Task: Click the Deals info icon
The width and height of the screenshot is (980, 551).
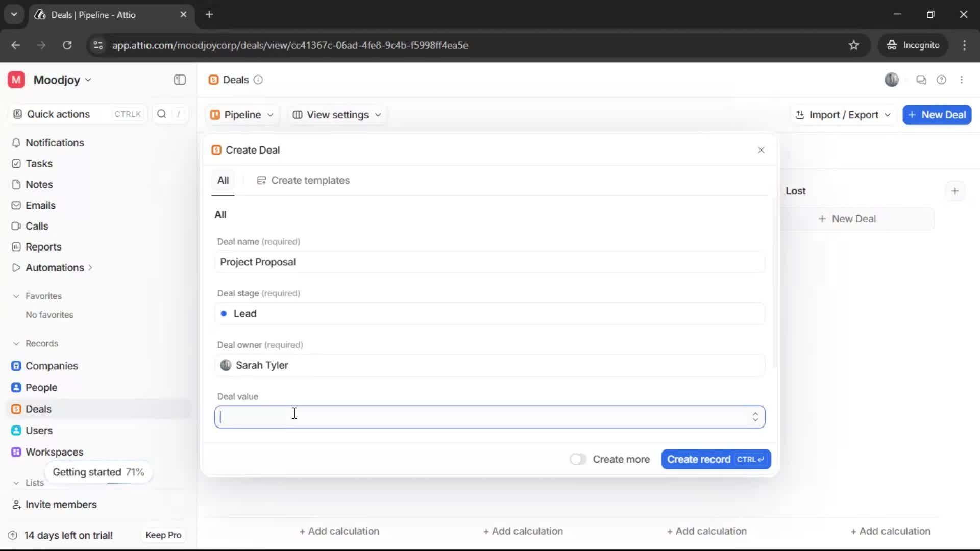Action: click(258, 80)
